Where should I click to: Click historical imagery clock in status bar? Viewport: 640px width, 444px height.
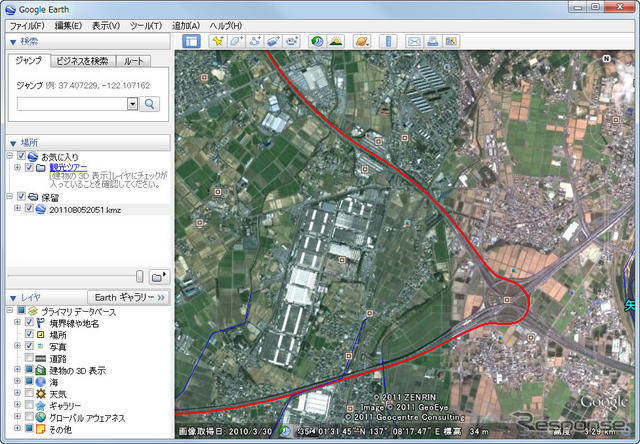(284, 431)
